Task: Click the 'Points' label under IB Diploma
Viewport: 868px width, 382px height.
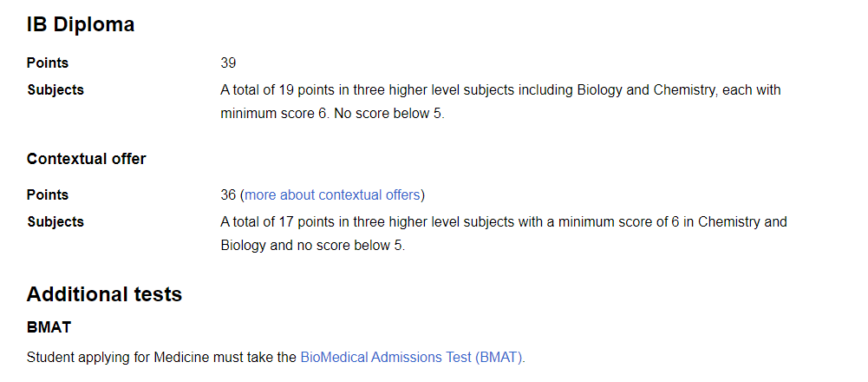Action: pyautogui.click(x=48, y=63)
